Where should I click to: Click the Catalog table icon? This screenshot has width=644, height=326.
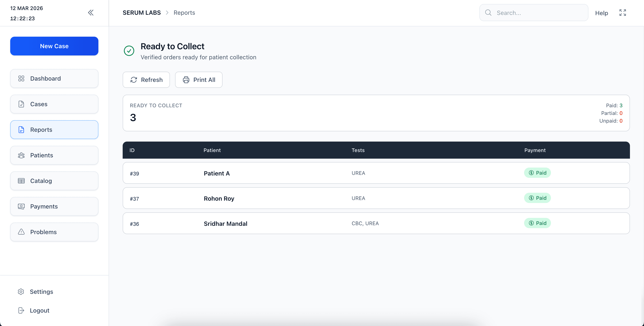point(21,181)
